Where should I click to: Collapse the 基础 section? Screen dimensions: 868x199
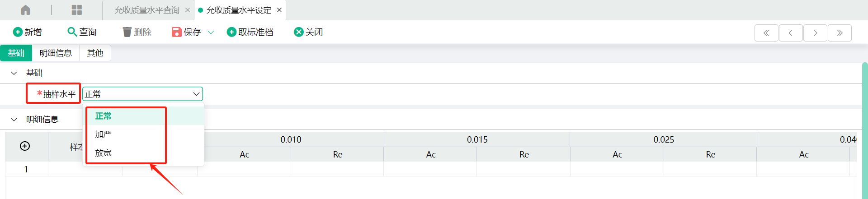click(x=14, y=73)
